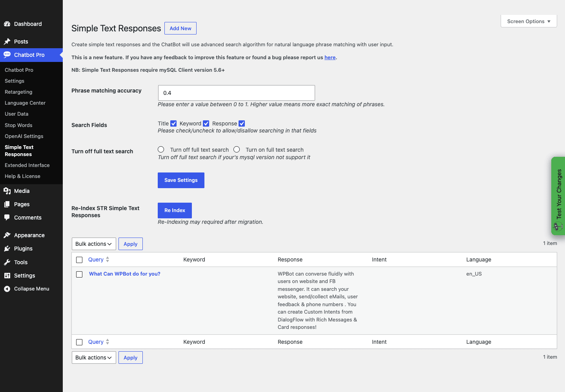The height and width of the screenshot is (392, 565).
Task: Click the Save Settings button
Action: [181, 180]
